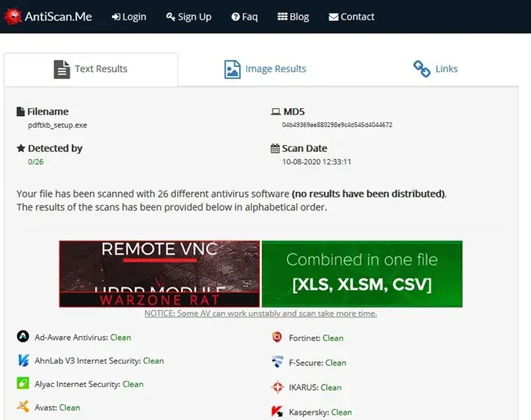531x420 pixels.
Task: Click the calendar icon beside Scan Date
Action: 275,148
